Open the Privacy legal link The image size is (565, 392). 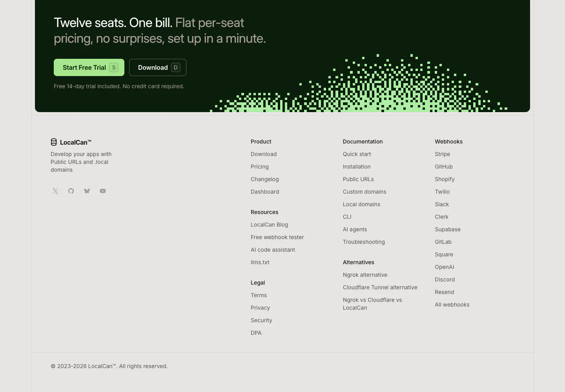point(260,308)
